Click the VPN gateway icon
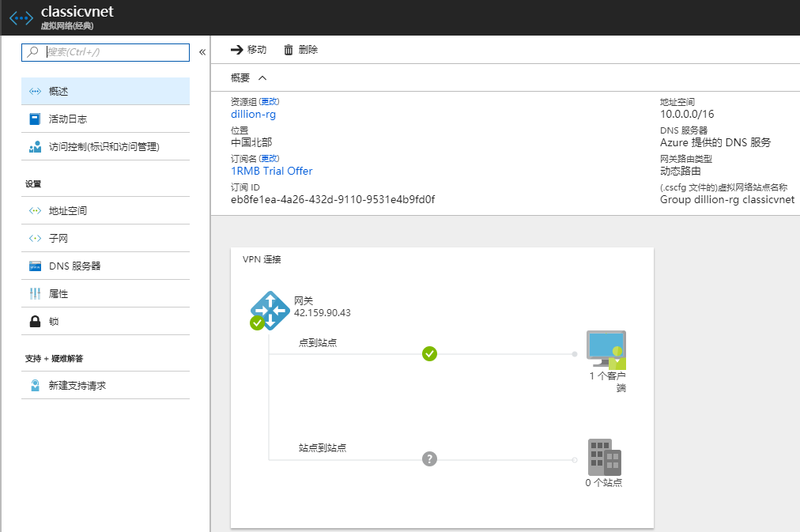Screen dimensions: 800x532 point(269,309)
